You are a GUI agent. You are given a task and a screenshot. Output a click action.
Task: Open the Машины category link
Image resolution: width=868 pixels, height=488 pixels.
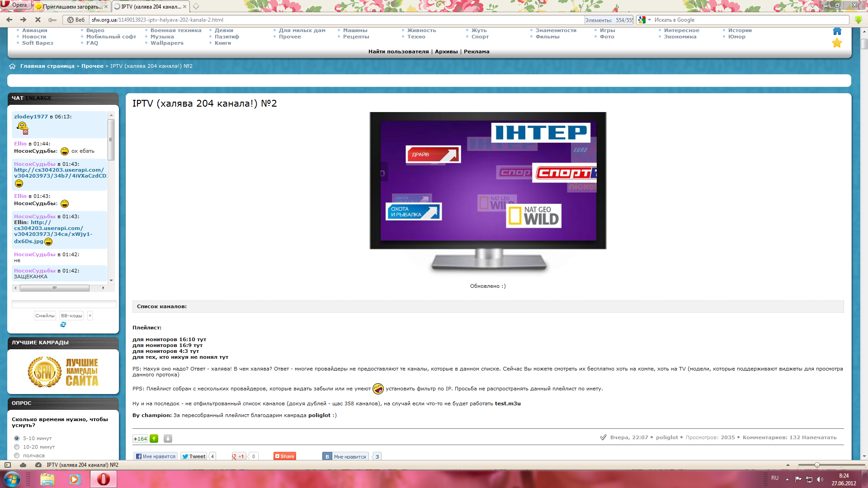coord(355,30)
